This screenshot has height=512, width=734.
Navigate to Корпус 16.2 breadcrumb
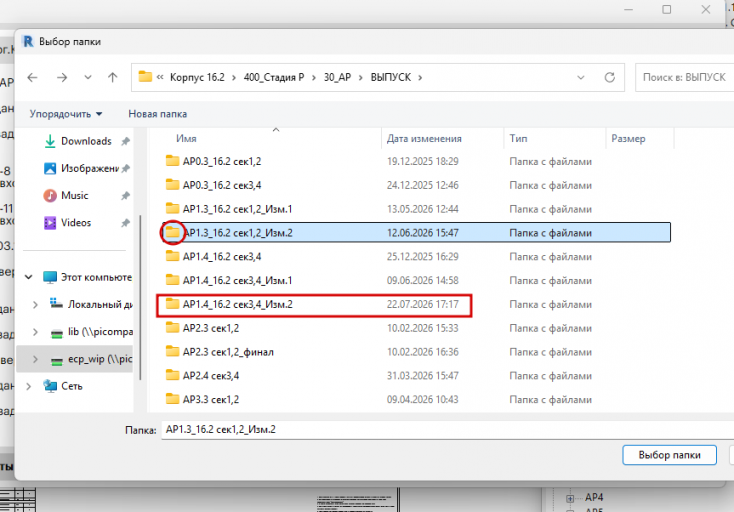click(197, 77)
